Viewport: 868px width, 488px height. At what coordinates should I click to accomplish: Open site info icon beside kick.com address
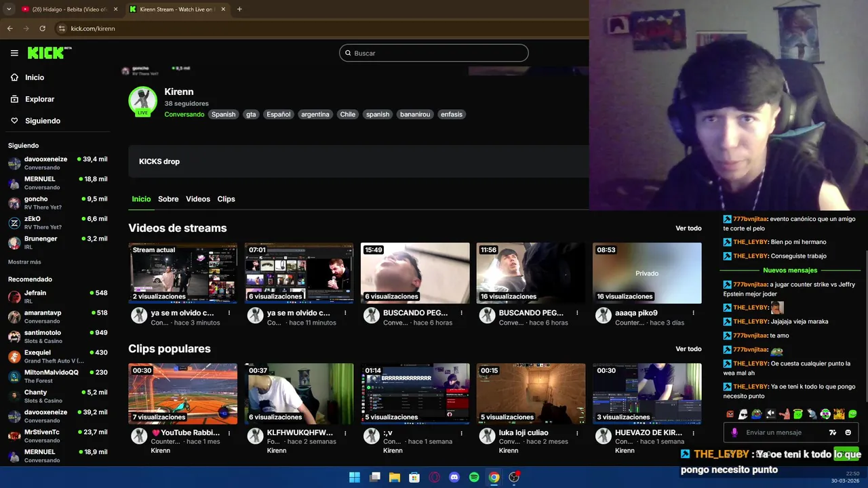[x=61, y=28]
